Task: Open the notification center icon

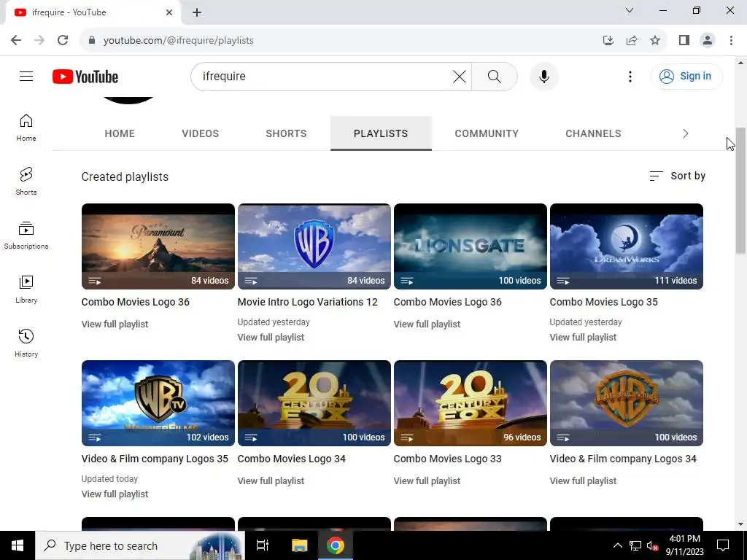Action: pyautogui.click(x=723, y=545)
